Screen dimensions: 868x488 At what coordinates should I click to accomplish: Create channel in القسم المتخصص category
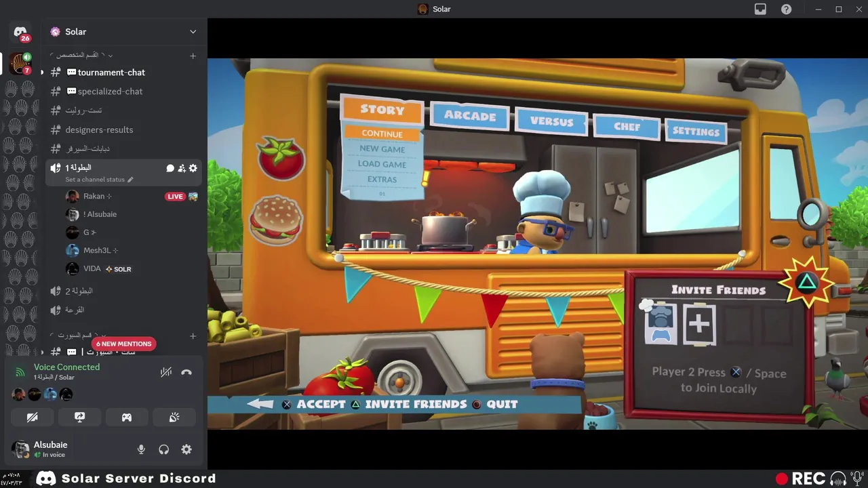pos(193,56)
